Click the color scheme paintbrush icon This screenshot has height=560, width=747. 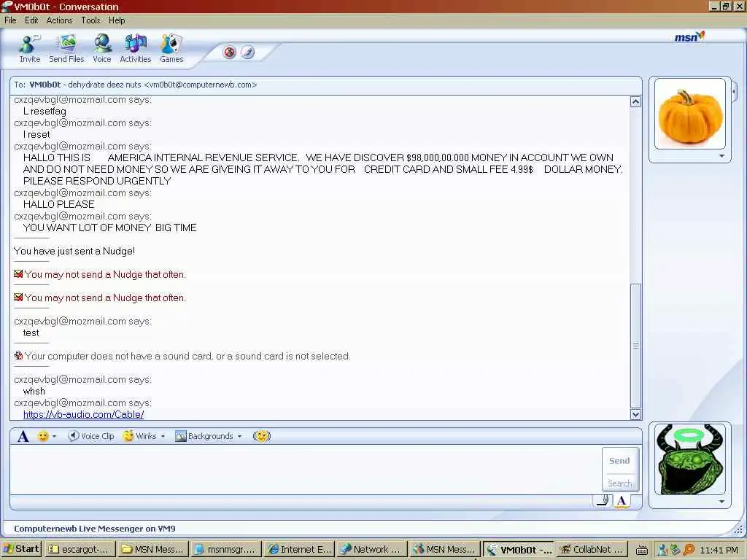point(247,52)
